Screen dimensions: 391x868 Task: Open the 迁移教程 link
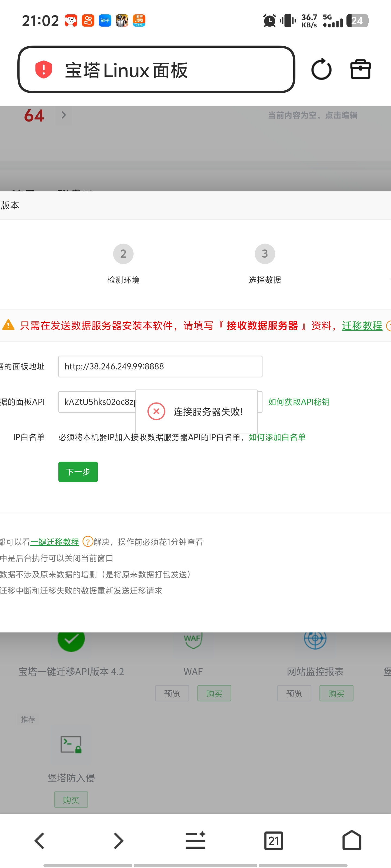click(x=362, y=325)
